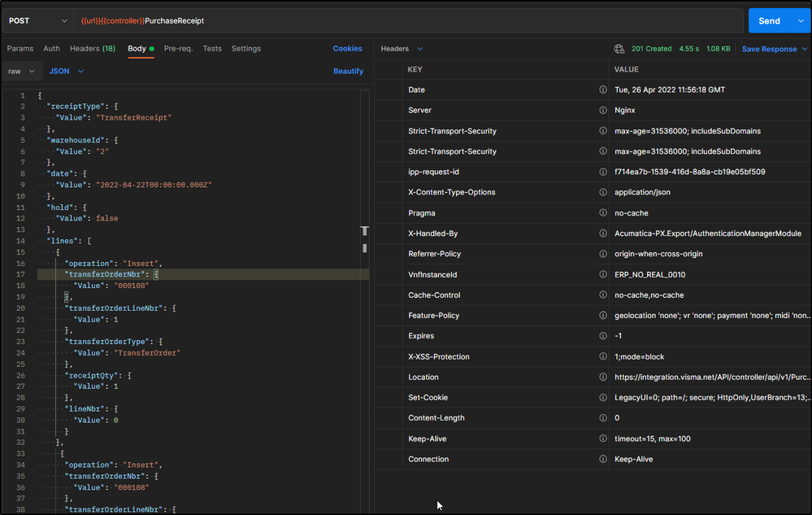Click Beautify to format the body
The height and width of the screenshot is (515, 812).
click(348, 72)
